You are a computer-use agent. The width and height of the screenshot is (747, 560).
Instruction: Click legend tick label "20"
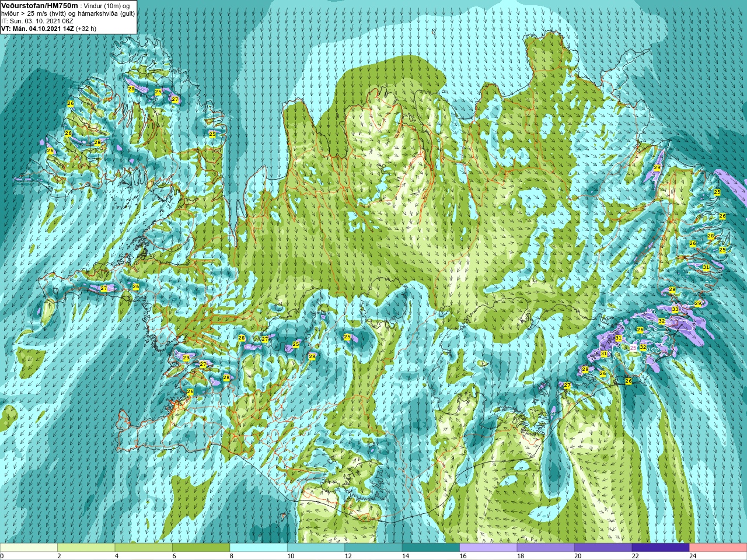coord(578,556)
